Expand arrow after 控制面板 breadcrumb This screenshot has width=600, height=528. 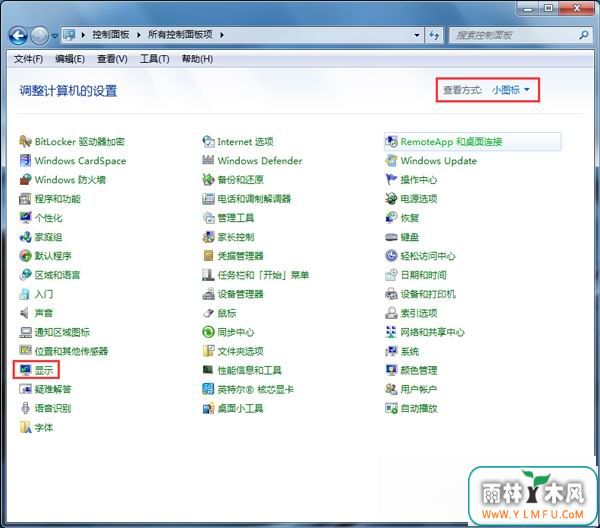point(139,35)
